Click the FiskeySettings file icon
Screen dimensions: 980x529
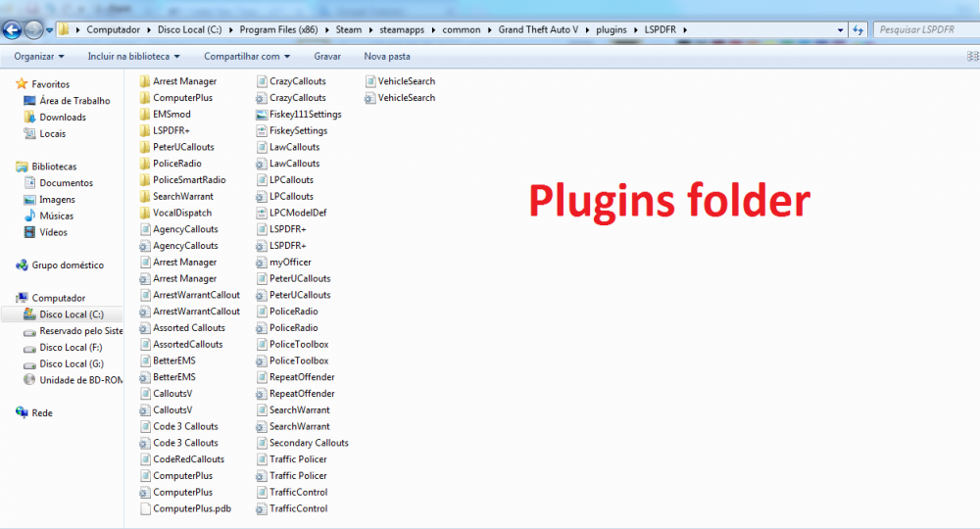[262, 130]
